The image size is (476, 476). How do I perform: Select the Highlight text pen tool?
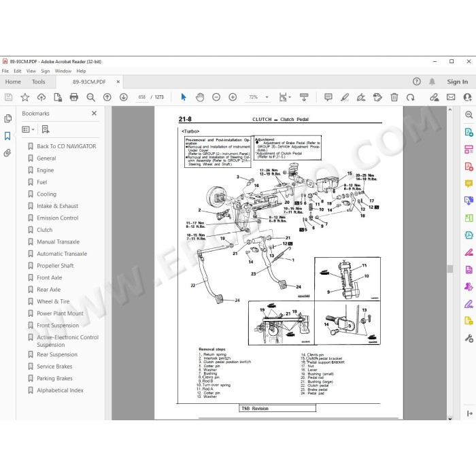click(345, 97)
